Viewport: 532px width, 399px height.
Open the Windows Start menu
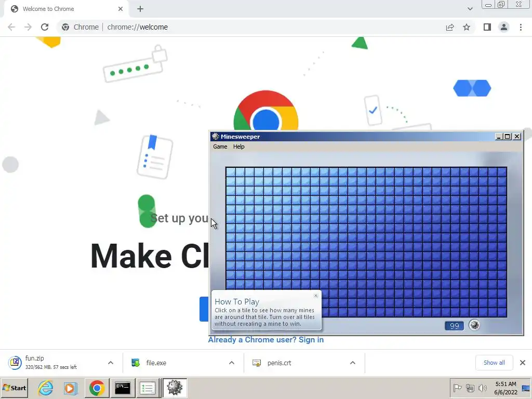pos(14,388)
